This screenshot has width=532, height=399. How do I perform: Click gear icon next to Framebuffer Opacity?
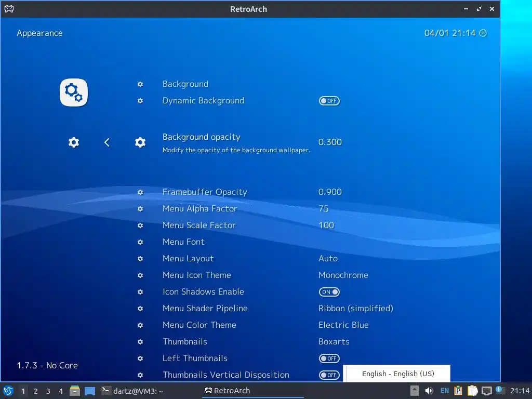[x=140, y=192]
